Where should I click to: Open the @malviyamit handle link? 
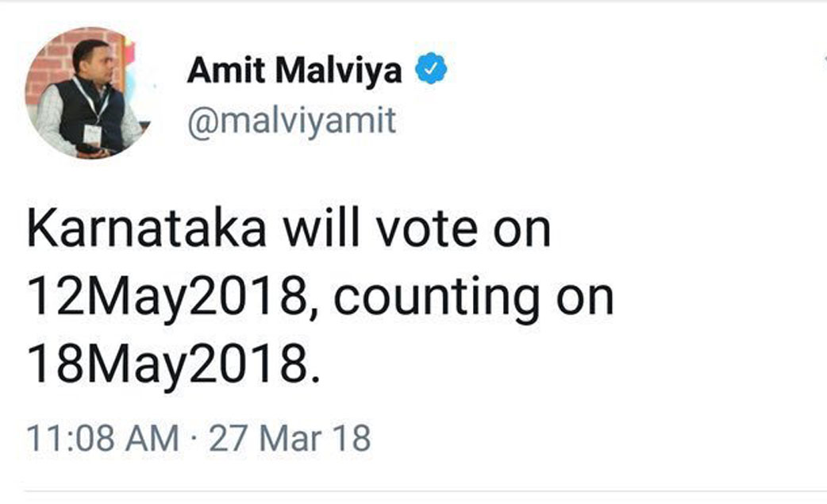[291, 121]
